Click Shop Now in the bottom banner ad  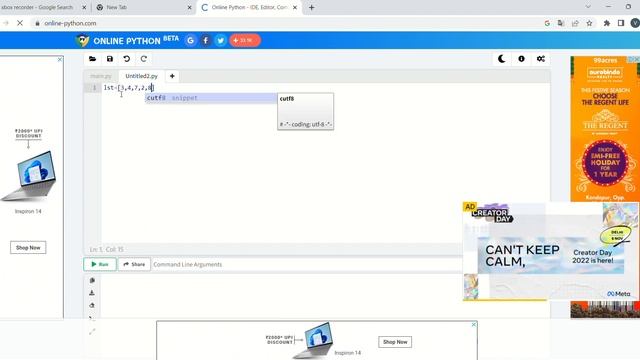click(395, 342)
